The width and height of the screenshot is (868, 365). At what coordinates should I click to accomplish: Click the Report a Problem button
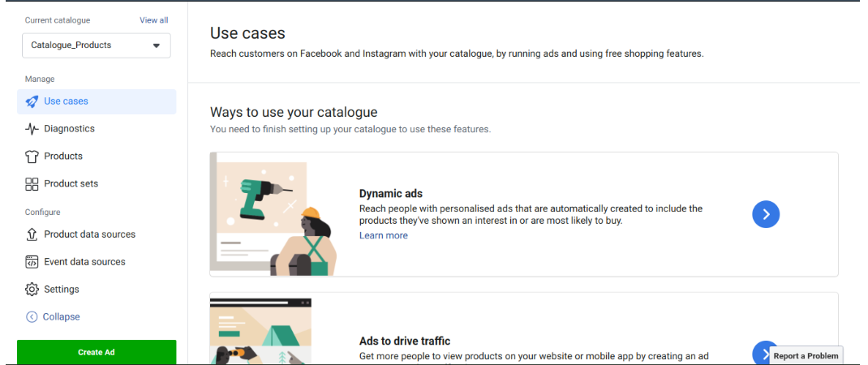[x=805, y=356]
